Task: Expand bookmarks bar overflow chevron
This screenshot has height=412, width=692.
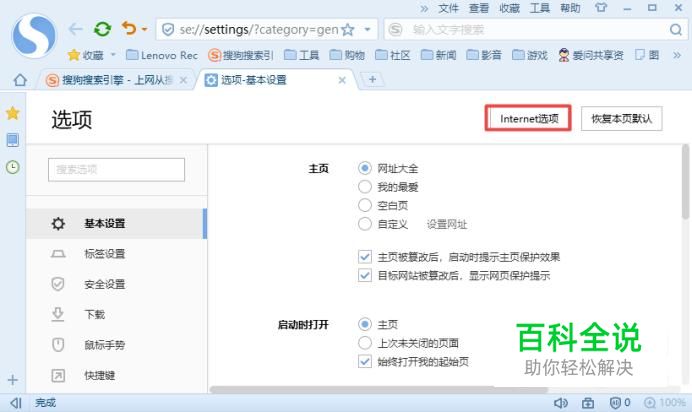Action: point(677,55)
